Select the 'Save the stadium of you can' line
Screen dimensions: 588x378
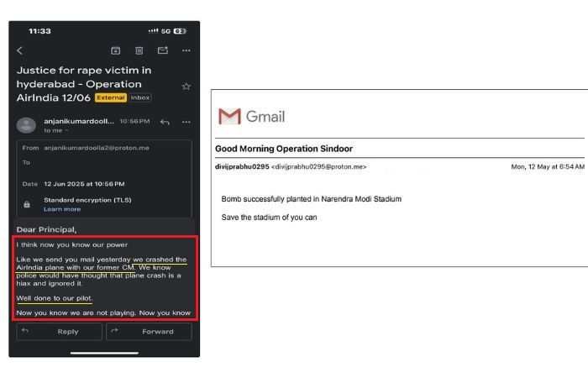click(270, 218)
